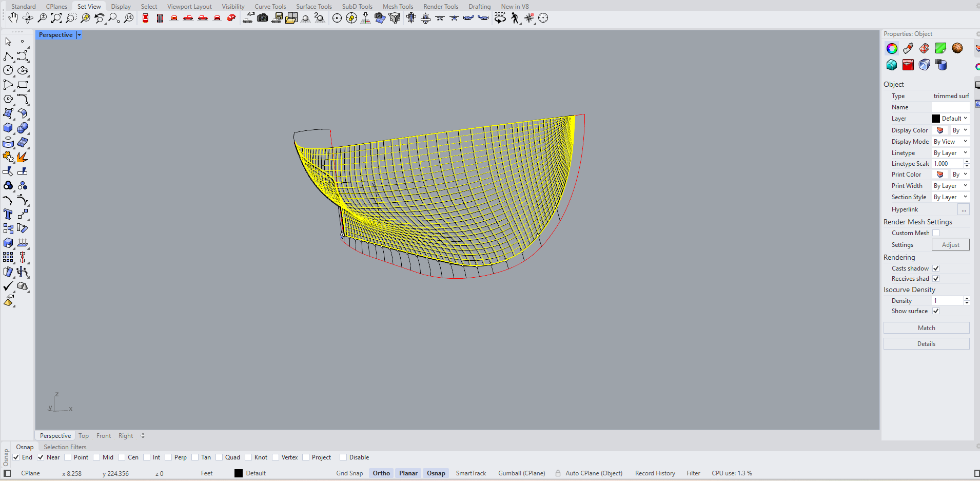Image resolution: width=980 pixels, height=481 pixels.
Task: Open the Perspective viewport title menu arrow
Action: pos(79,35)
